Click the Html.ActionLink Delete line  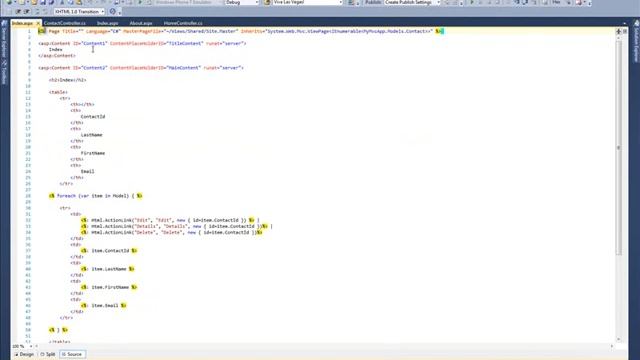171,232
